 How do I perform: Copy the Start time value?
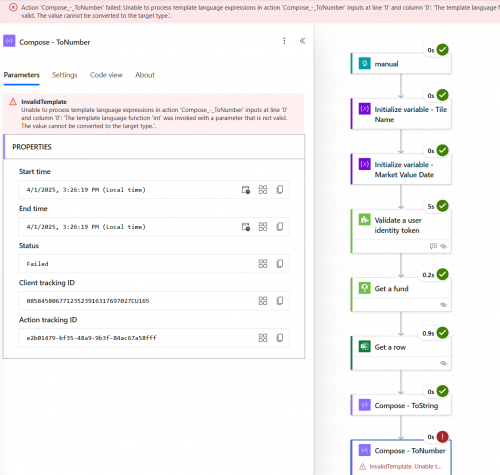pyautogui.click(x=280, y=190)
